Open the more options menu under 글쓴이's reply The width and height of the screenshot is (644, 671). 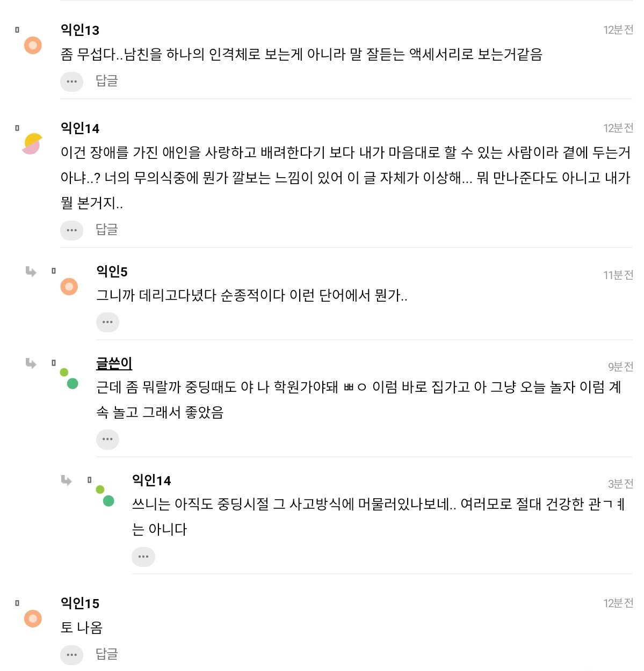[x=107, y=439]
